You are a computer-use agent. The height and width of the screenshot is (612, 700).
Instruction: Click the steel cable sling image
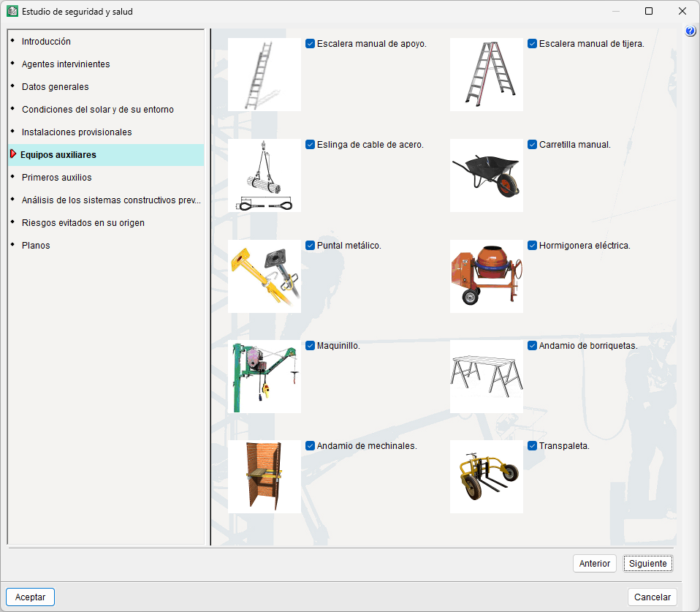tap(265, 175)
